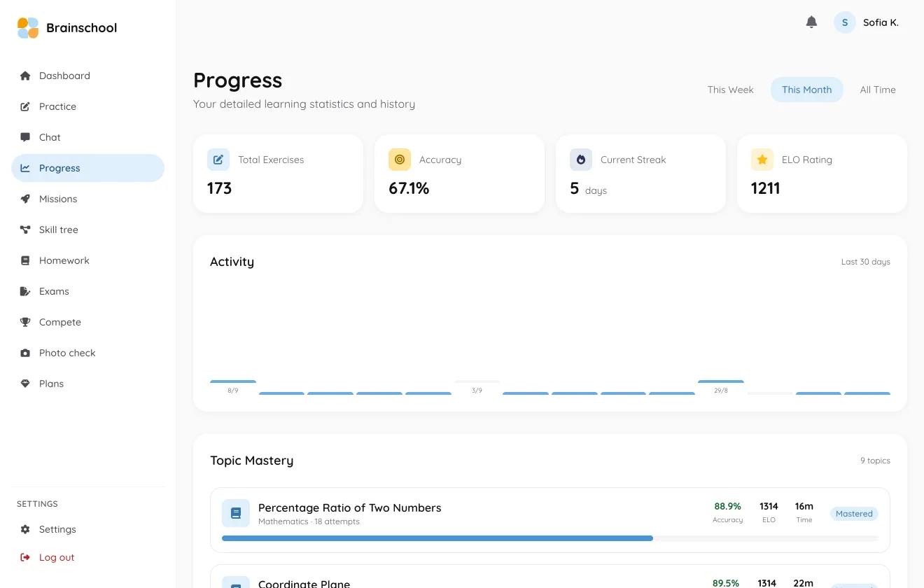The height and width of the screenshot is (588, 924).
Task: Click the Total Exercises card icon
Action: (x=218, y=160)
